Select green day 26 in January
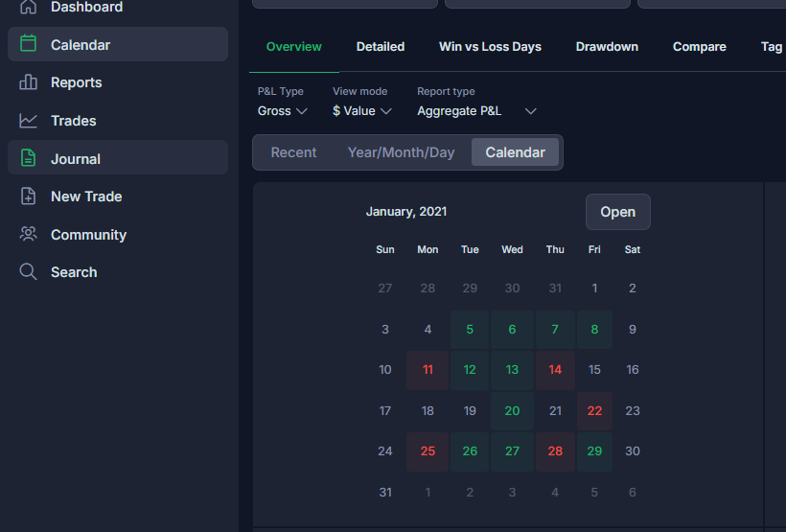Viewport: 786px width, 532px height. coord(470,451)
